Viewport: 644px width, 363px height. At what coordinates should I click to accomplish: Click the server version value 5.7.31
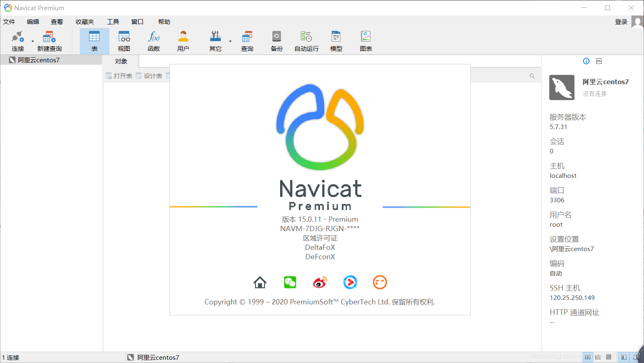tap(558, 127)
